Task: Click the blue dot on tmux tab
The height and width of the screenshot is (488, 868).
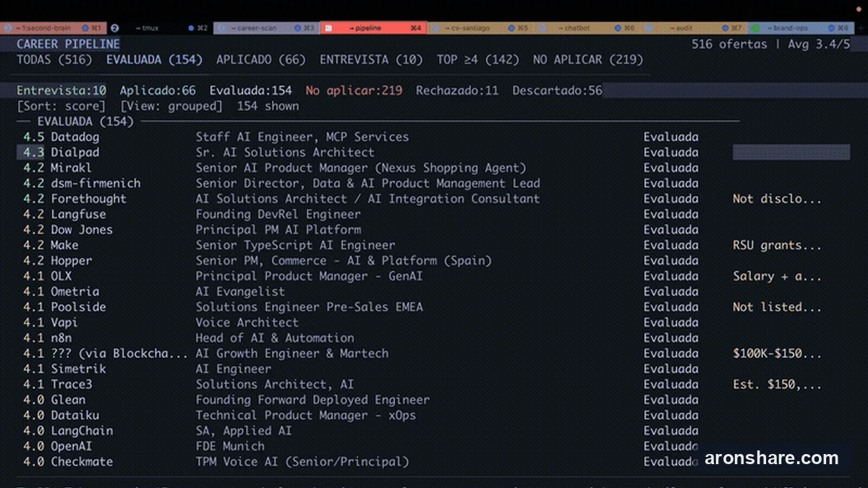Action: pyautogui.click(x=191, y=28)
